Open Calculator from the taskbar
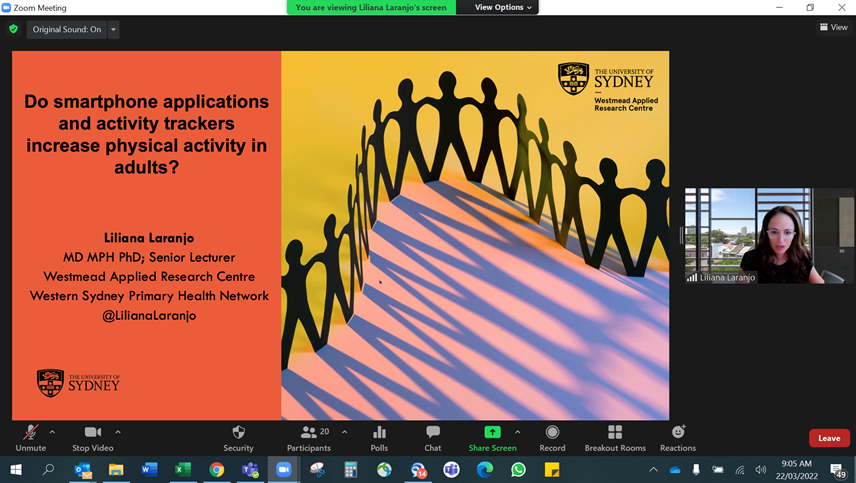The width and height of the screenshot is (856, 483). click(350, 469)
